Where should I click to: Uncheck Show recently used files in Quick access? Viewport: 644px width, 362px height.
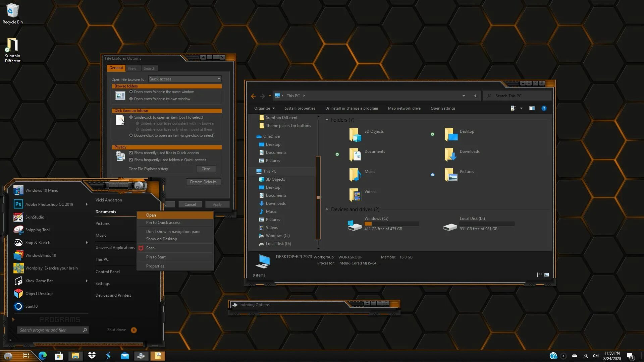(x=131, y=153)
